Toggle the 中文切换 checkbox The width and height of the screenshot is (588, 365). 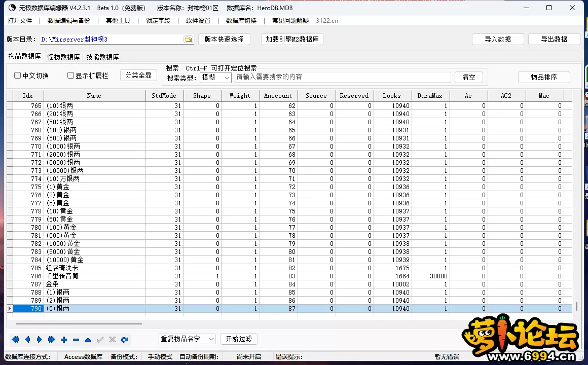click(x=17, y=76)
